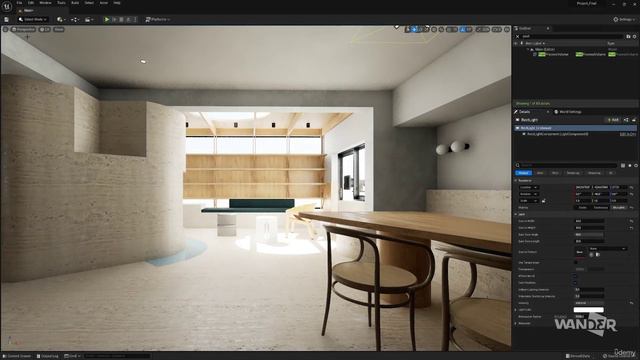Toggle the Scale lock icon

pyautogui.click(x=544, y=201)
